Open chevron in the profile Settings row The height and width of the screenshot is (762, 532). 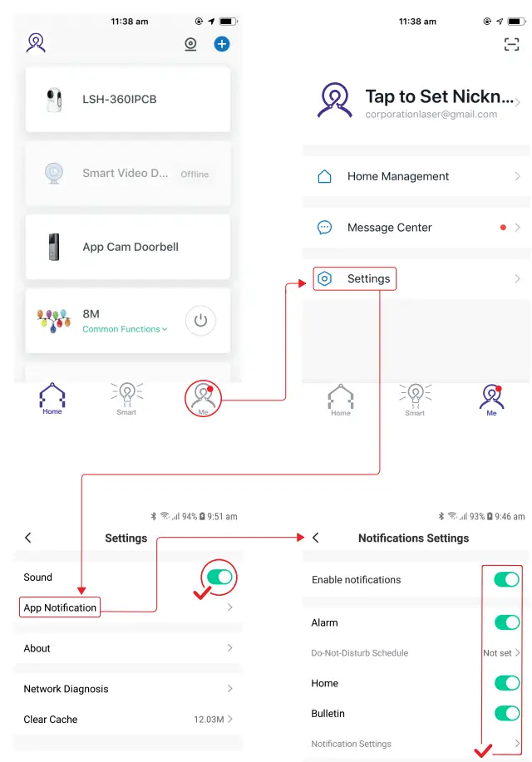517,278
